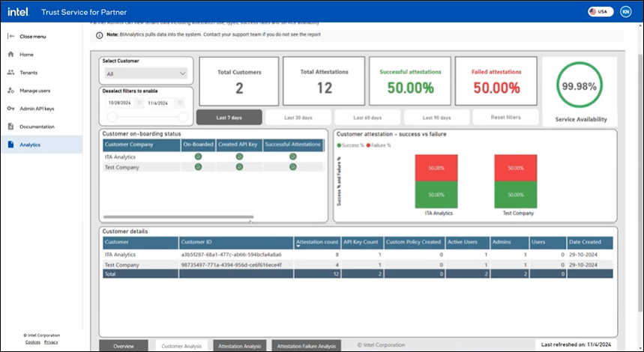Click the Documentation page icon

(x=11, y=127)
